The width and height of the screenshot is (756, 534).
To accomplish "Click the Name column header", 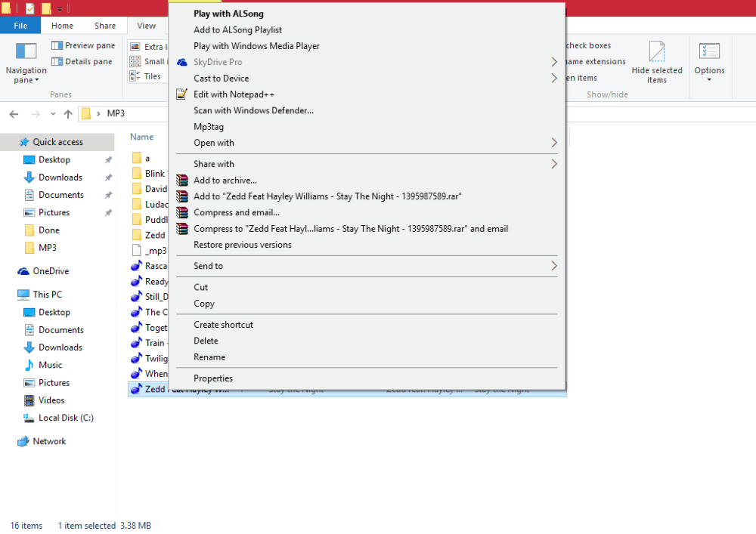I will pos(142,137).
